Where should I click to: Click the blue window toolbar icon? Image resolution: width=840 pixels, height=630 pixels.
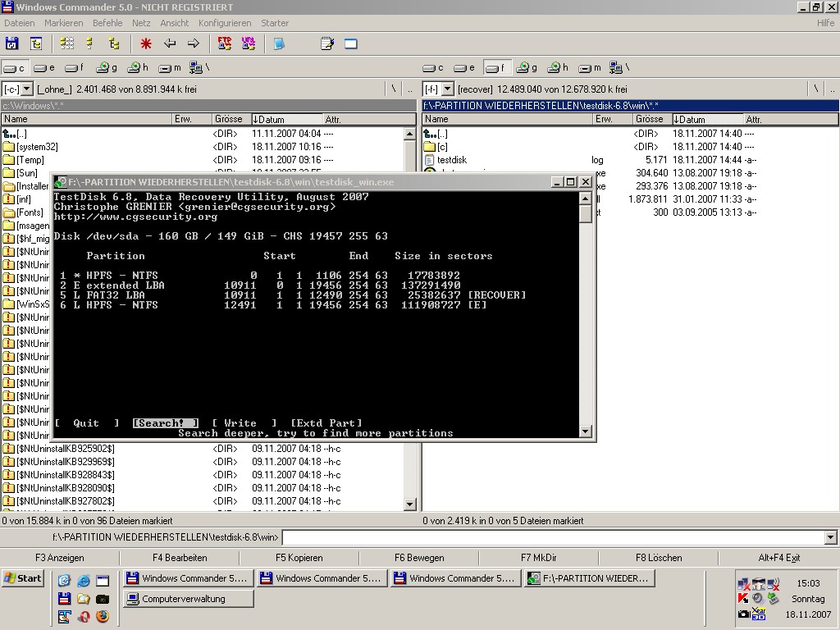[x=351, y=43]
